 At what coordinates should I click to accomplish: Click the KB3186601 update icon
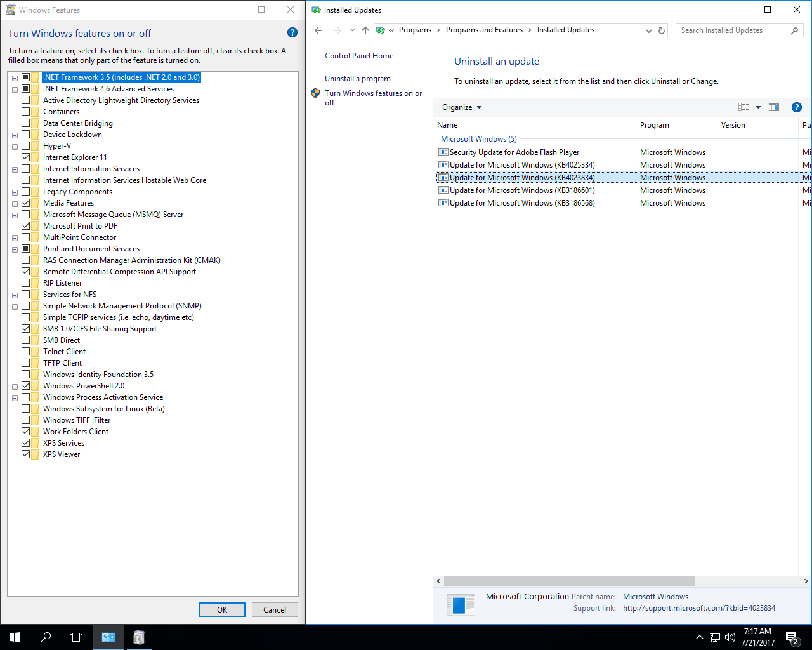[x=443, y=190]
